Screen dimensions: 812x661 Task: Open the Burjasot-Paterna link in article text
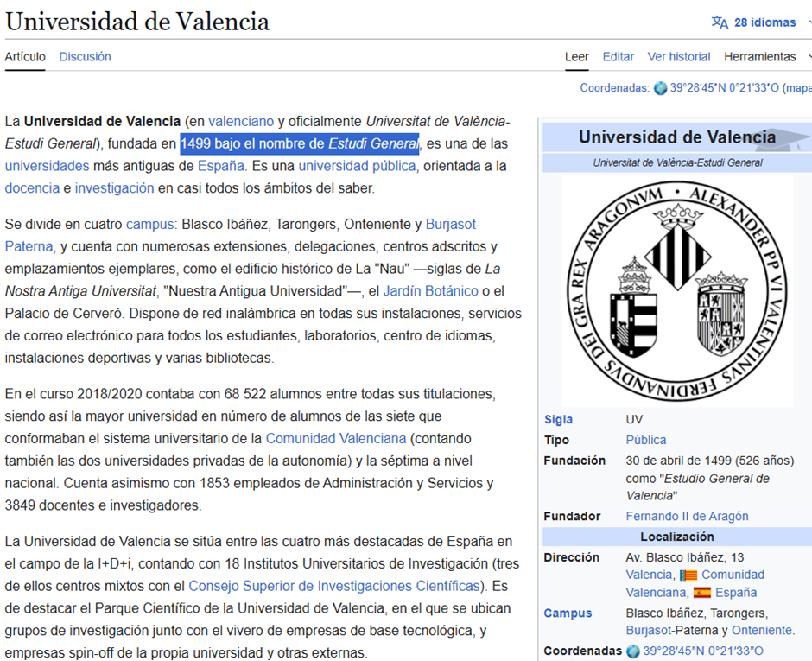click(454, 225)
